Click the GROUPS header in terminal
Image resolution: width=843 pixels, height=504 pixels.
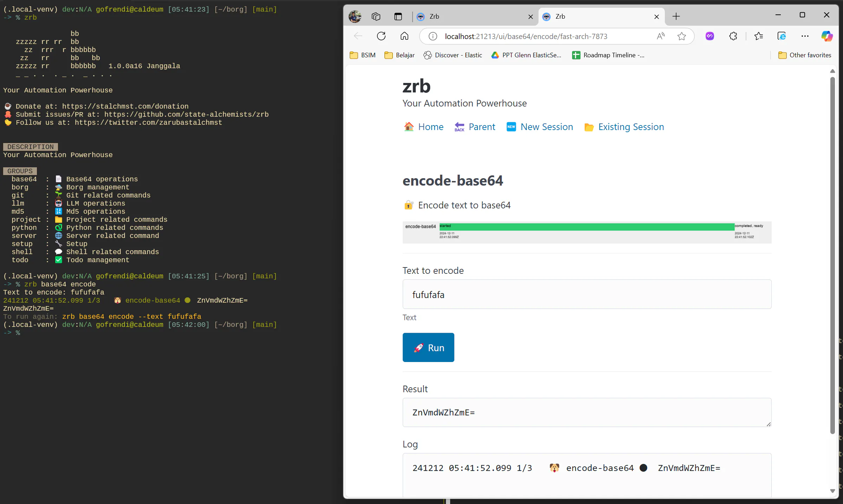pyautogui.click(x=20, y=171)
